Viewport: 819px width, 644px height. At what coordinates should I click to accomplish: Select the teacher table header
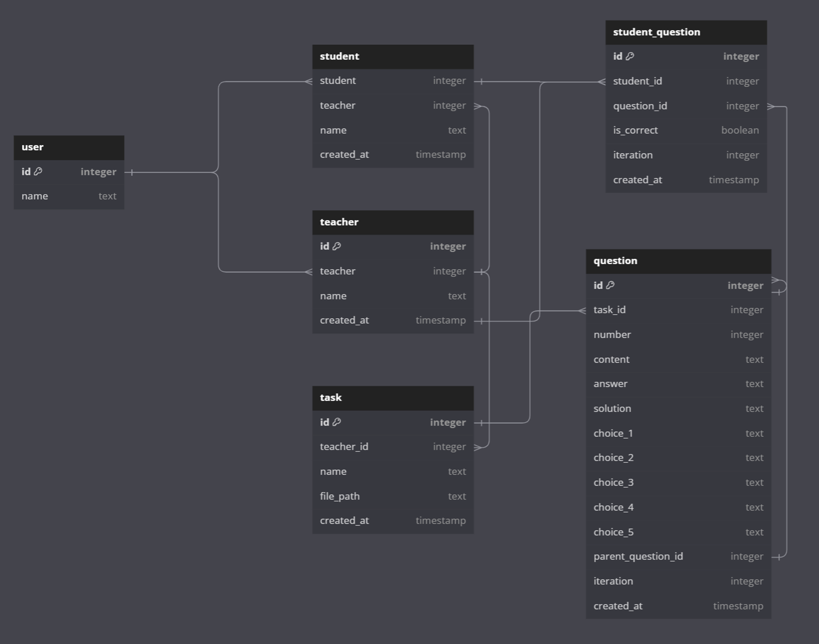pyautogui.click(x=393, y=222)
